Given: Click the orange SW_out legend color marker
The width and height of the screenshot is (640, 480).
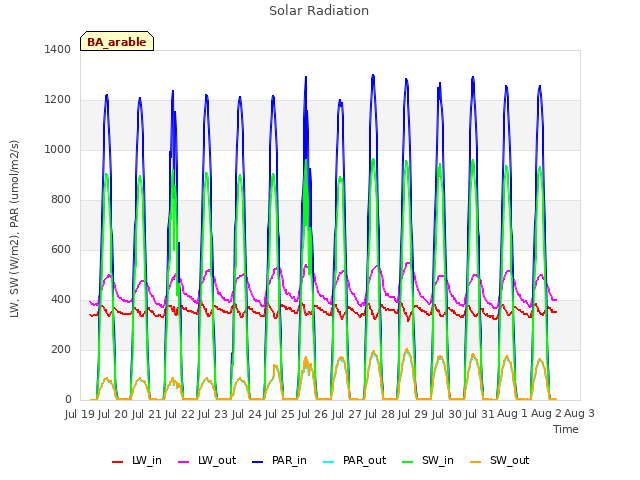Looking at the screenshot, I should (x=476, y=462).
